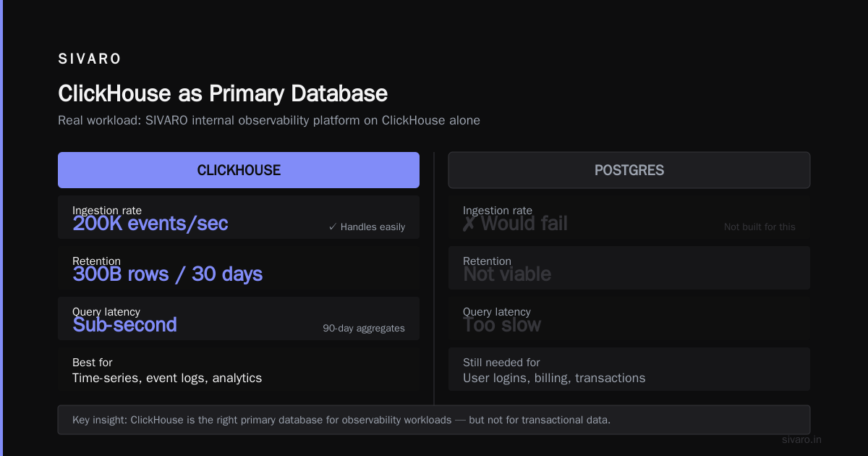Click 'Ingestion rate' label under ClickHouse
Image resolution: width=868 pixels, height=456 pixels.
(x=107, y=210)
